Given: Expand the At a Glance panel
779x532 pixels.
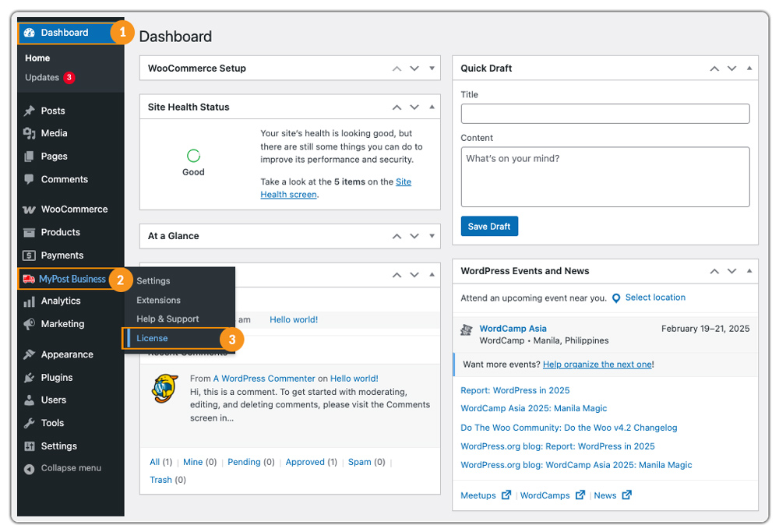Looking at the screenshot, I should pos(432,236).
